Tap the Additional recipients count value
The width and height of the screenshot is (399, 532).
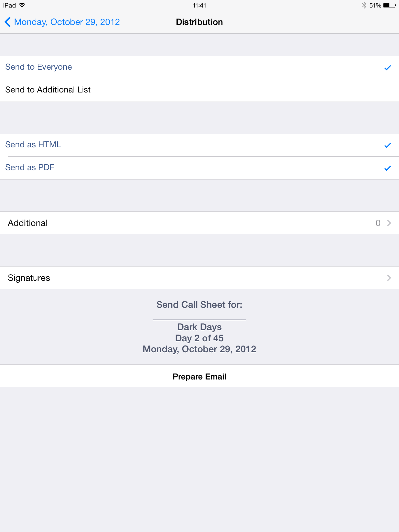click(x=378, y=223)
